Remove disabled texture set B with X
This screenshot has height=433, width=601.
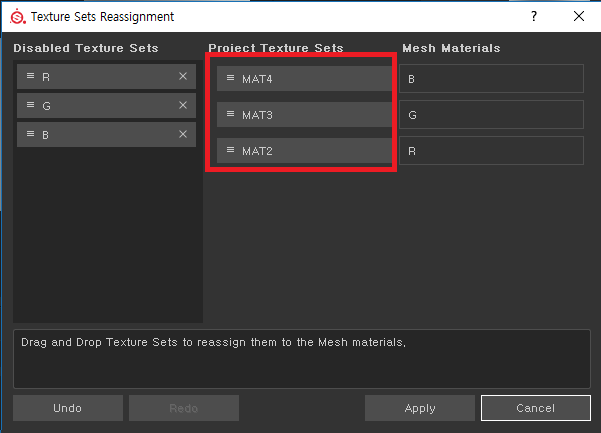183,134
